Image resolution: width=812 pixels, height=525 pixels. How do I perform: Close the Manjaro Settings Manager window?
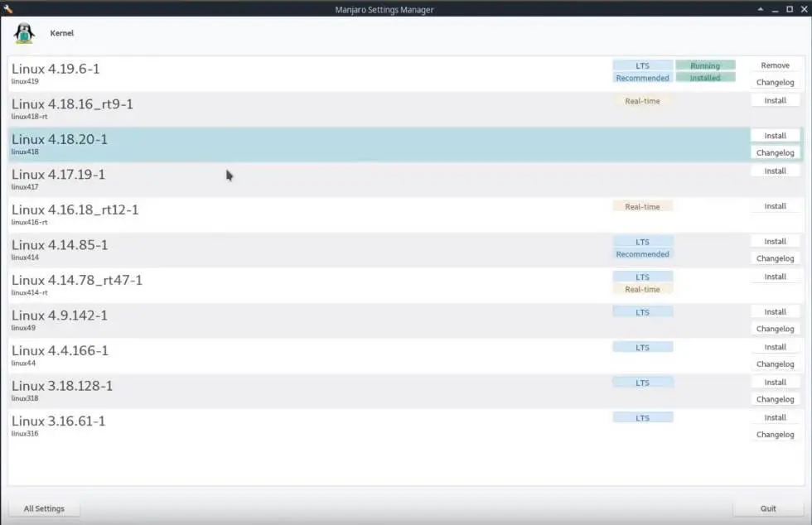pos(804,9)
